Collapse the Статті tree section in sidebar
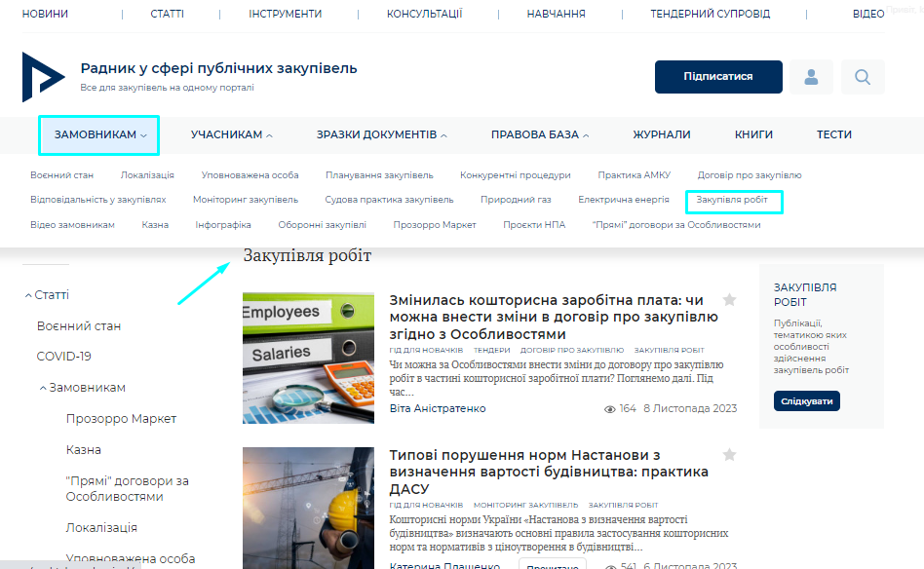This screenshot has height=569, width=924. click(28, 295)
